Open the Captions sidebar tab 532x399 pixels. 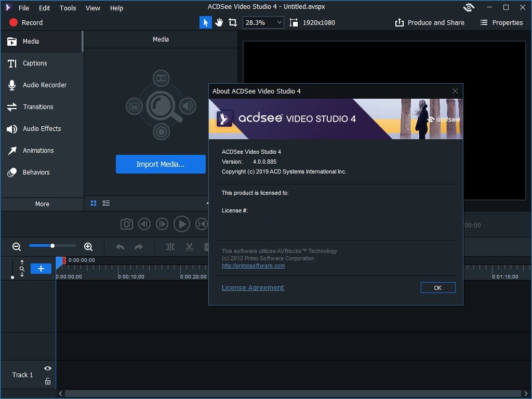tap(42, 63)
